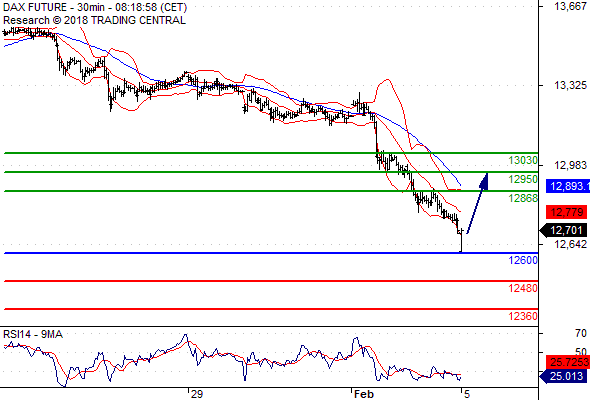Click the 'Research © 2018 TRADING CENTRAL' credit text

coord(94,20)
